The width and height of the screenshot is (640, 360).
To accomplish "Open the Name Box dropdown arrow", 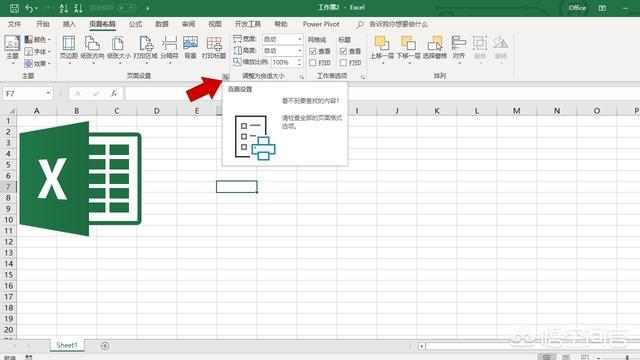I will 48,93.
